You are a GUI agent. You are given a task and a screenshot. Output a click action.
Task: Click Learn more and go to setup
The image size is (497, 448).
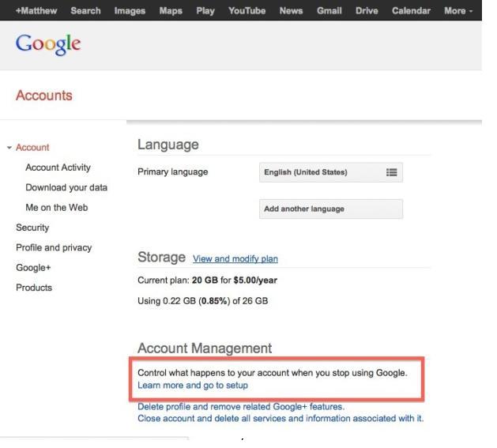click(x=193, y=386)
